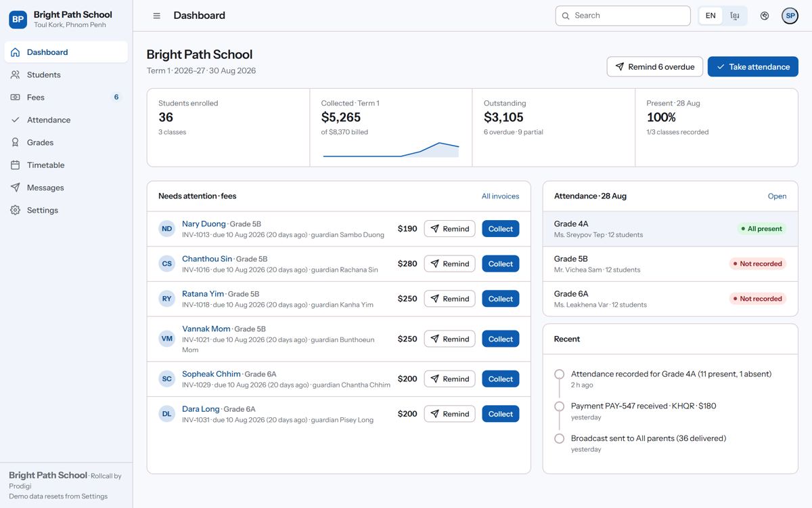Click the magnifier icon in search box
Screen dimensions: 812x508
click(566, 16)
